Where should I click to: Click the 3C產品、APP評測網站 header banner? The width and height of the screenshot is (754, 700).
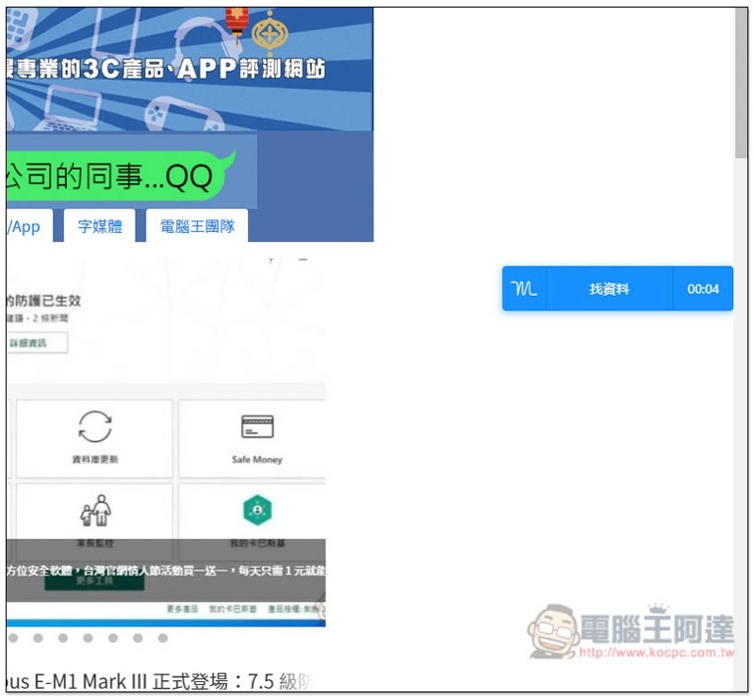[x=188, y=68]
